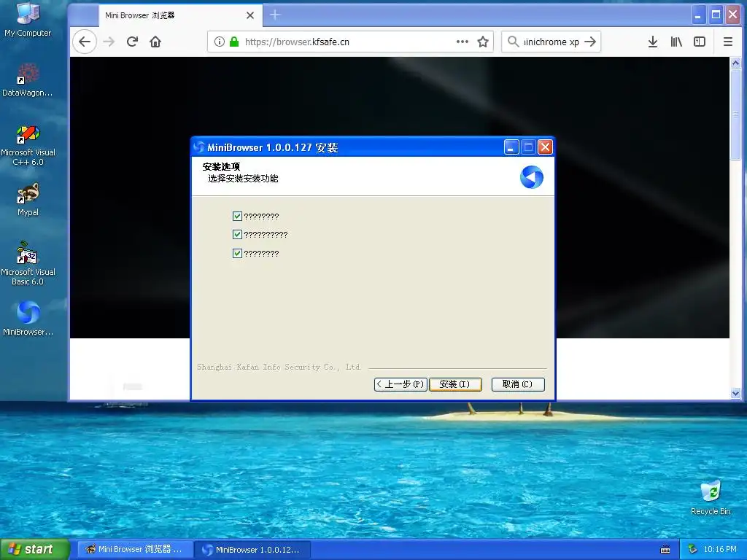The height and width of the screenshot is (560, 747).
Task: Minimize the MiniBrowser installer dialog
Action: click(x=511, y=147)
